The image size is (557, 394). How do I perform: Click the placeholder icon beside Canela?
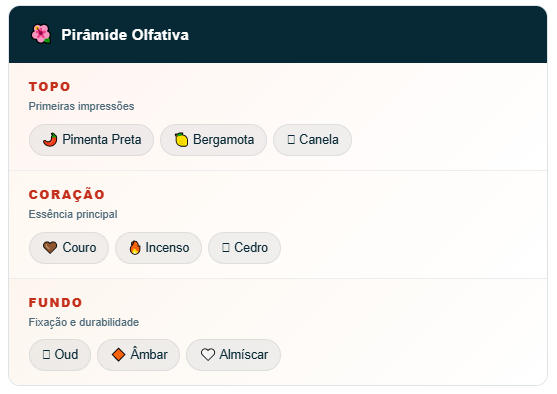tap(291, 140)
